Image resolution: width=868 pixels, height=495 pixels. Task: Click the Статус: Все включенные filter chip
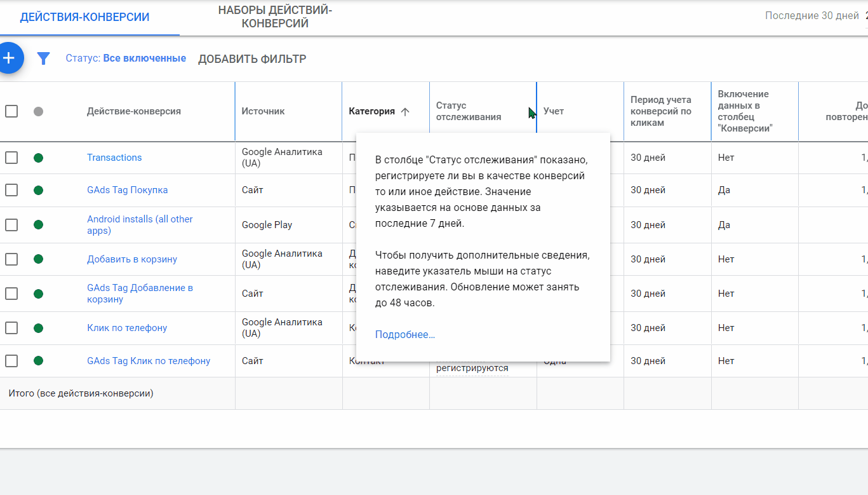[126, 58]
